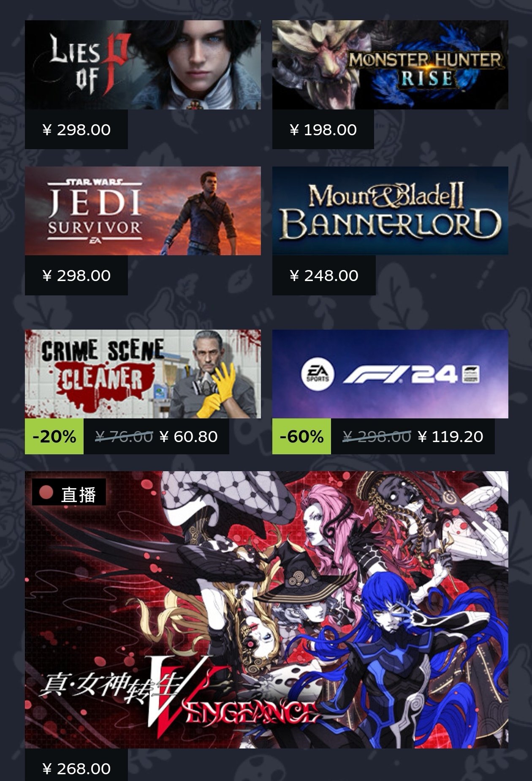532x781 pixels.
Task: Open the Shin Megami Tensei V Vengeance banner
Action: 266,610
